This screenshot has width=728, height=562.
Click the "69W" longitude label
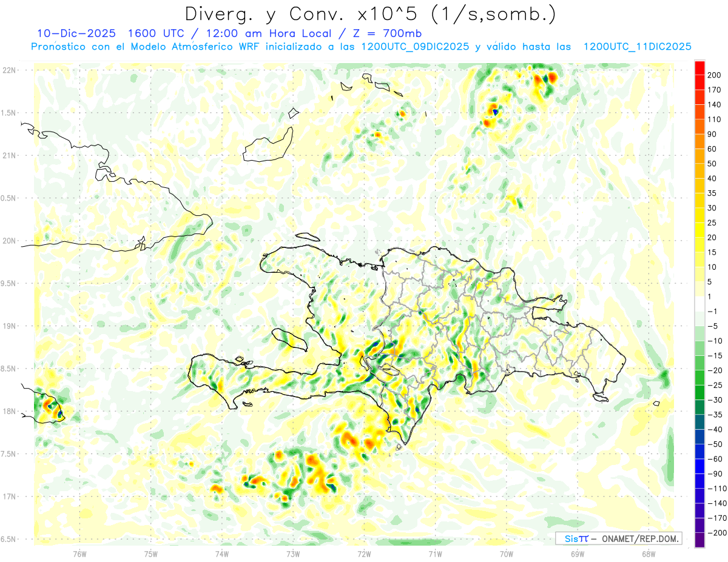click(577, 554)
